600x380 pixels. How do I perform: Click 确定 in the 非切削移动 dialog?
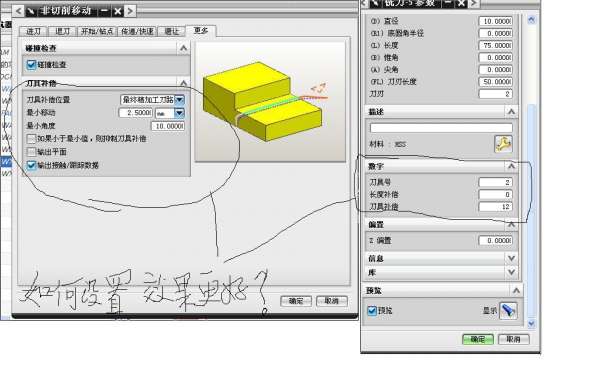pos(296,301)
